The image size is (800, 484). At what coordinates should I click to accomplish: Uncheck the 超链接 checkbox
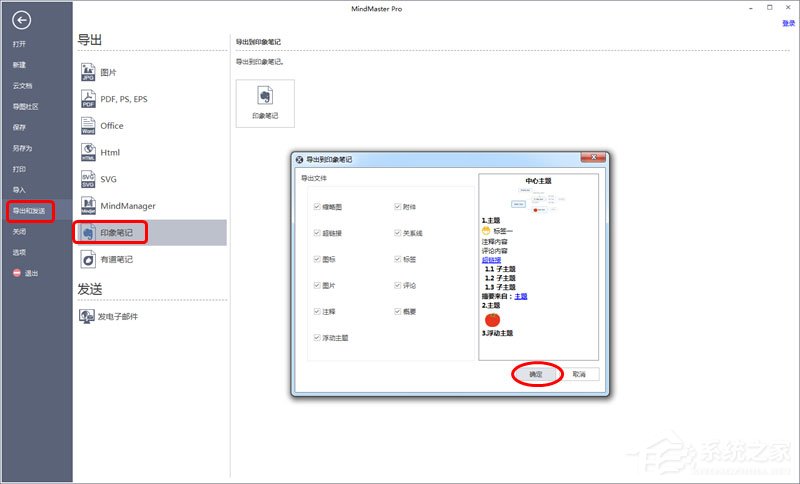pyautogui.click(x=317, y=233)
